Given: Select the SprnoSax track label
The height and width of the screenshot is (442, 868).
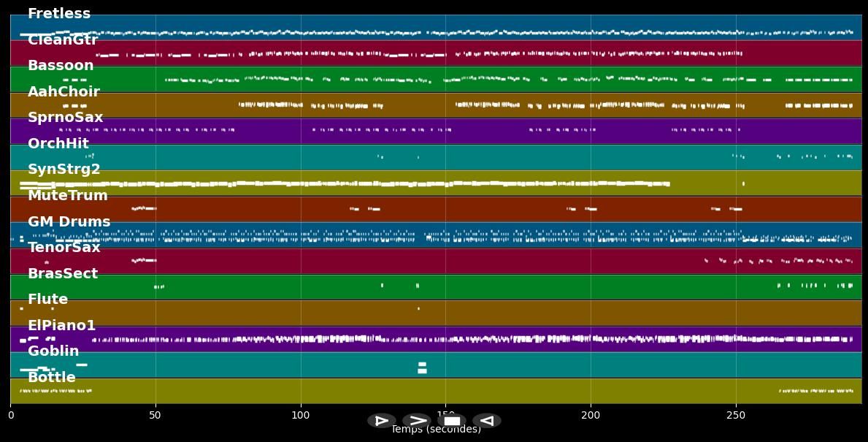Looking at the screenshot, I should point(66,118).
